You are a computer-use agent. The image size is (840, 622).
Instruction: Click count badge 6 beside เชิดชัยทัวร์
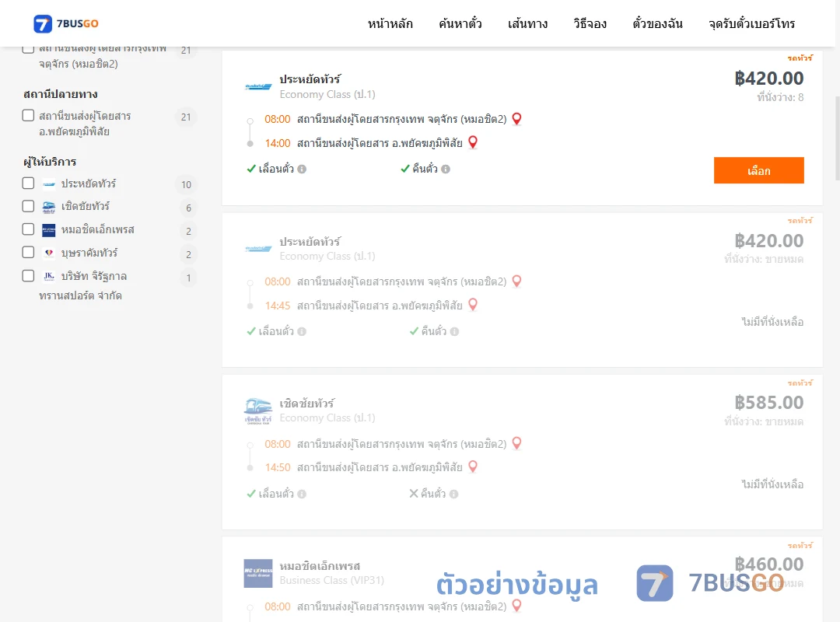click(x=188, y=208)
